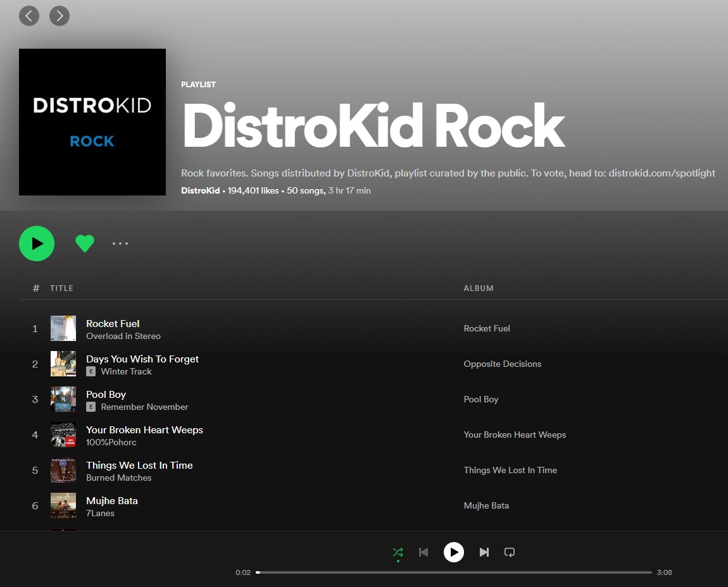The height and width of the screenshot is (587, 728).
Task: Navigate back using the left arrow
Action: [29, 16]
